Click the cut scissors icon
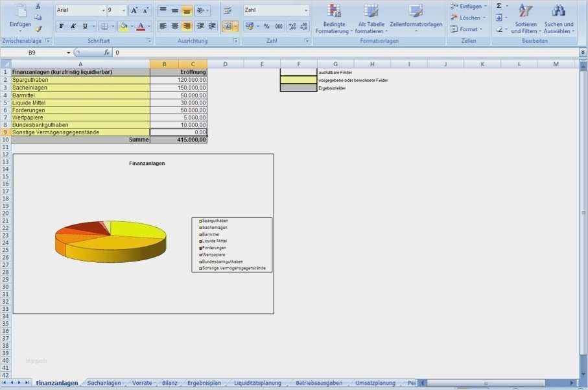Viewport: 588px width, 390px height. point(38,6)
